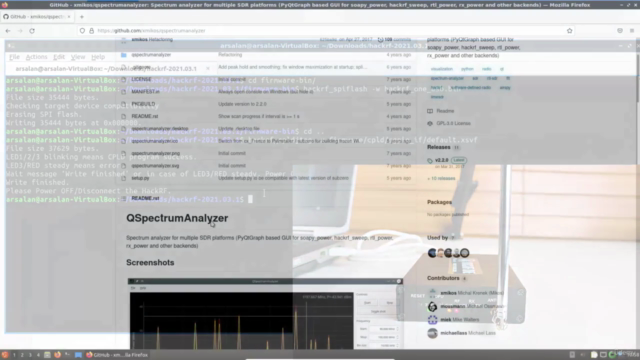Open the file manager taskbar icon
This screenshot has width=640, height=360.
47,355
